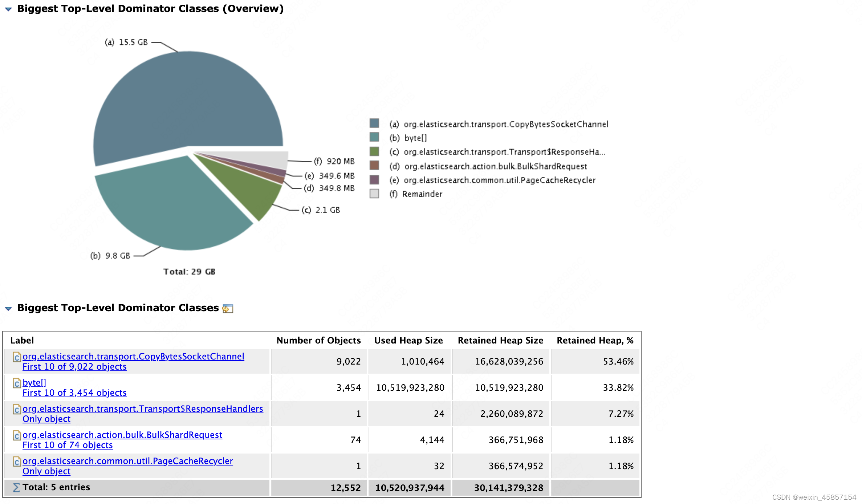Open the byte[] class link
862x504 pixels.
click(34, 383)
